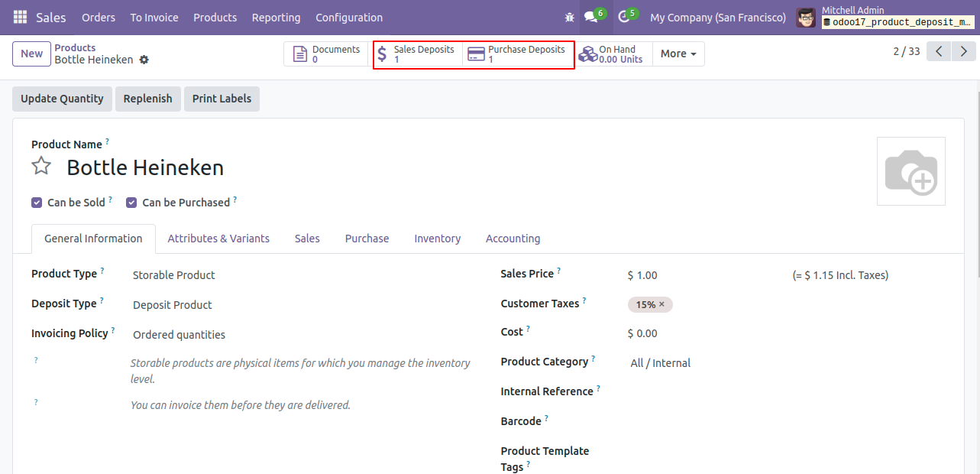980x474 pixels.
Task: Switch to the Inventory tab
Action: coord(438,239)
